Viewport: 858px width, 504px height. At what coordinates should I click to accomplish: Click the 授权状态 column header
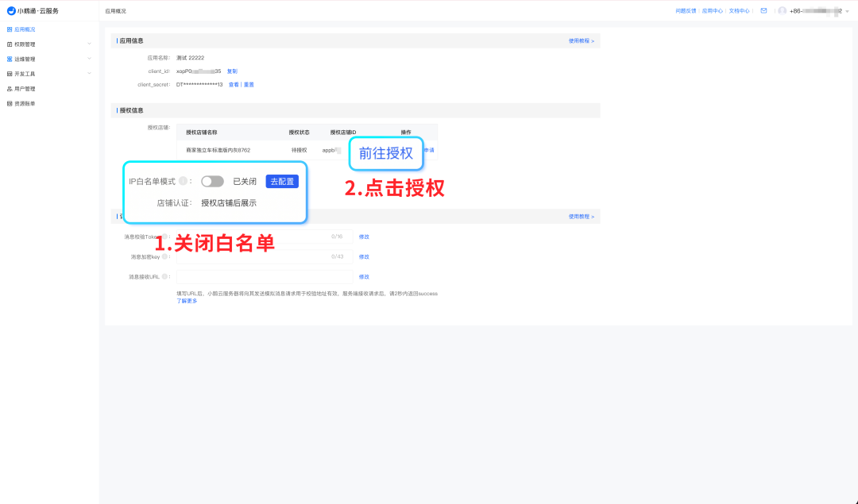299,133
